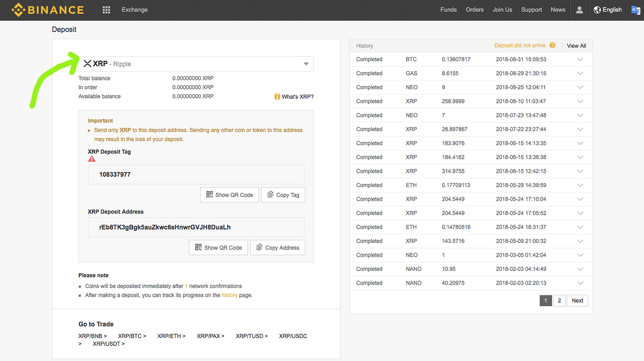
Task: Click the NEO 1 deposit dated 2018-03-05
Action: coord(471,255)
